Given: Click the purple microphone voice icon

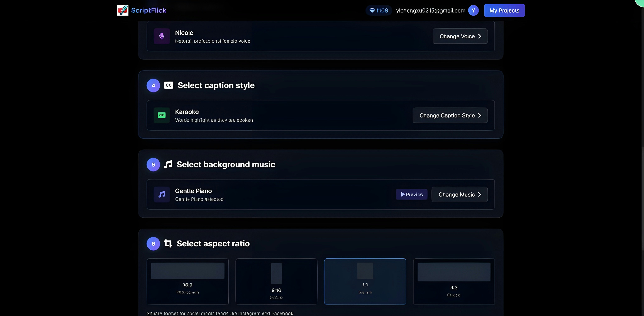Looking at the screenshot, I should [x=162, y=36].
